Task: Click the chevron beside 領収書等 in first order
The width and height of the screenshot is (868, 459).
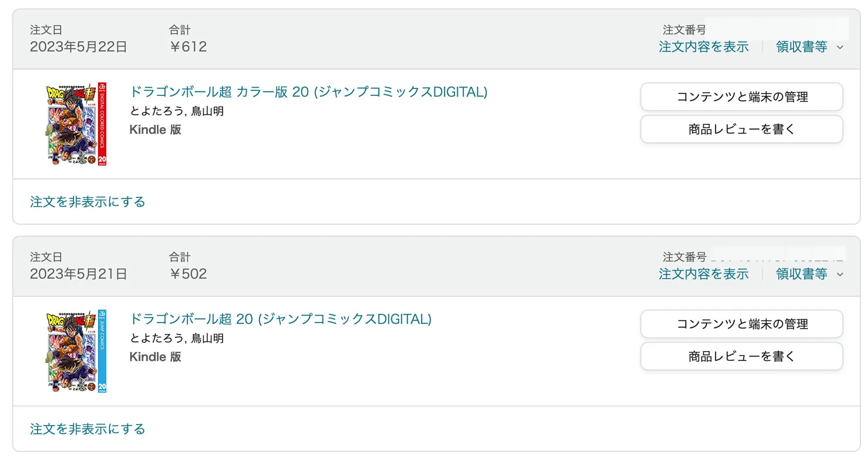Action: point(840,47)
